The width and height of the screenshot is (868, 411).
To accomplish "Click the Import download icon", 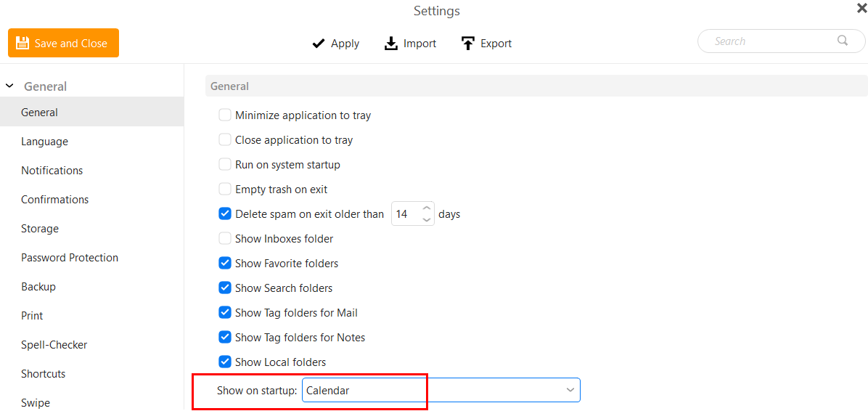I will coord(391,43).
